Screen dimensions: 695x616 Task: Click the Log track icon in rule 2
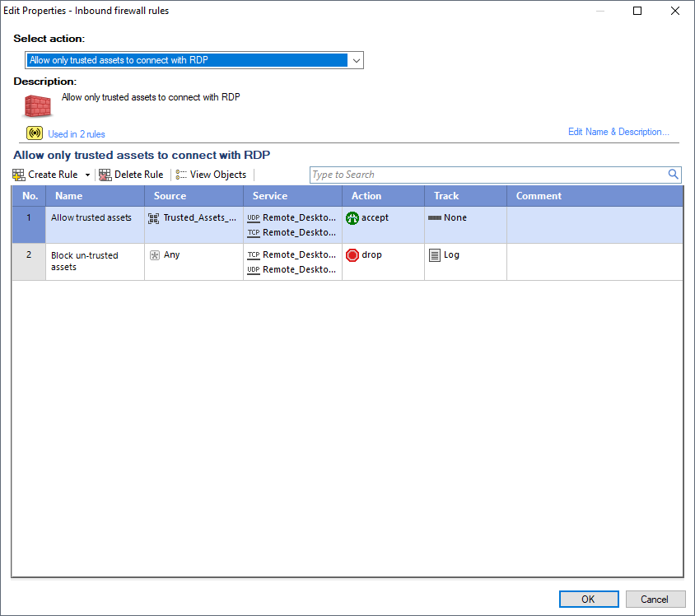pos(435,255)
